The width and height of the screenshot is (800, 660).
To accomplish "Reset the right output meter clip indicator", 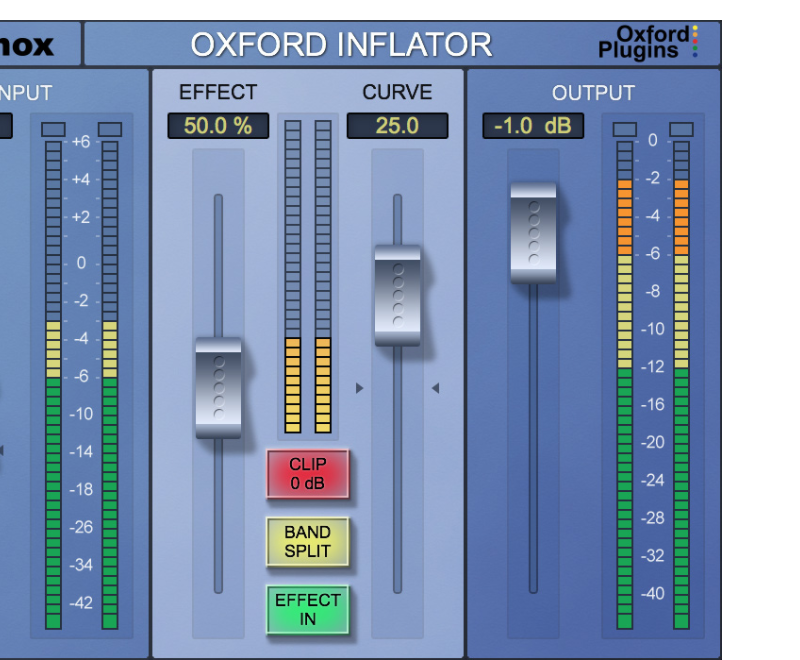I will point(681,129).
